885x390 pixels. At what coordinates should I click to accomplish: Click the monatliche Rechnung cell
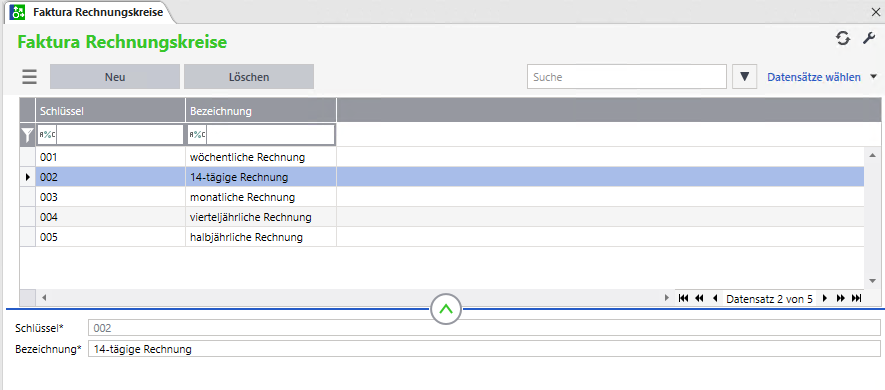pyautogui.click(x=261, y=197)
